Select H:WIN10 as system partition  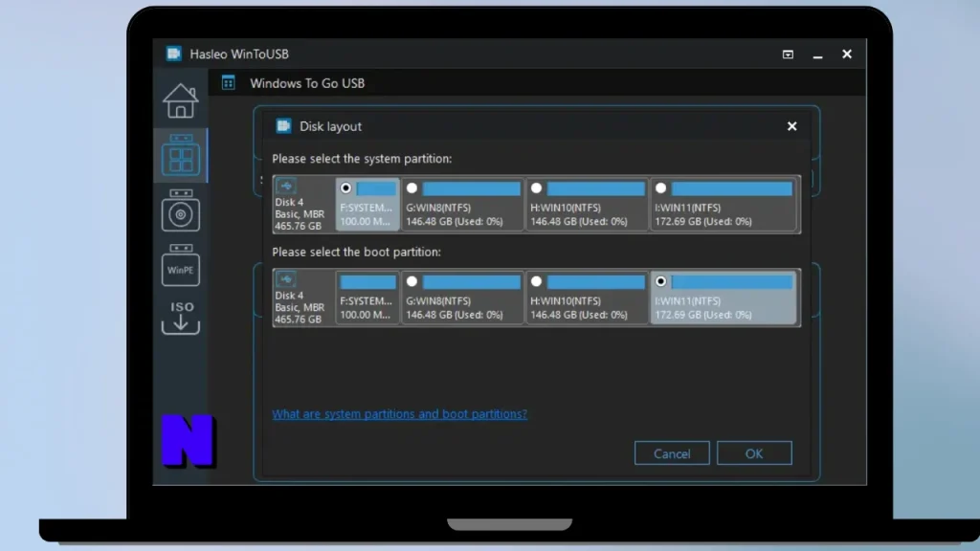536,188
